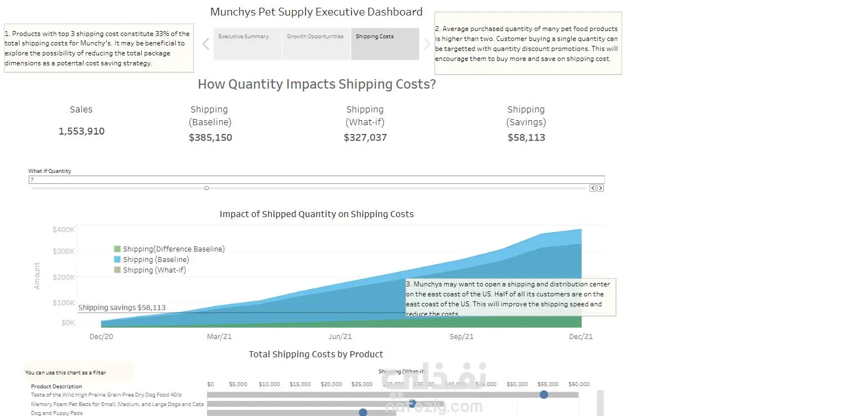Go to previous story point with left chevron
Viewport: 868px width, 416px height.
point(206,44)
